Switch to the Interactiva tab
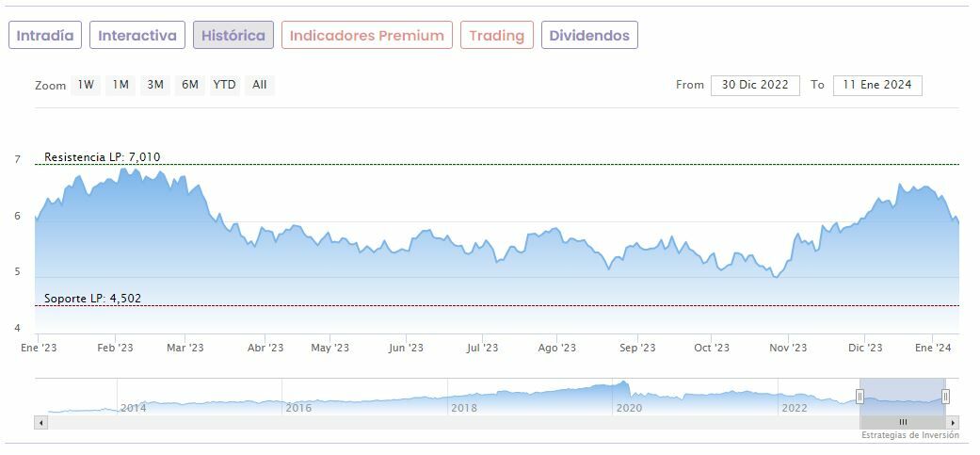Screen dimensions: 980x455 [137, 36]
